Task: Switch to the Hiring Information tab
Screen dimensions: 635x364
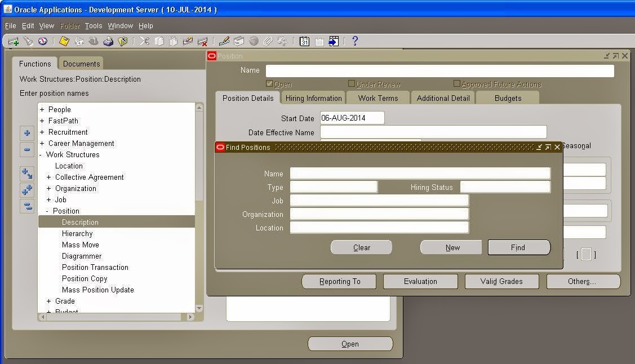Action: [313, 97]
